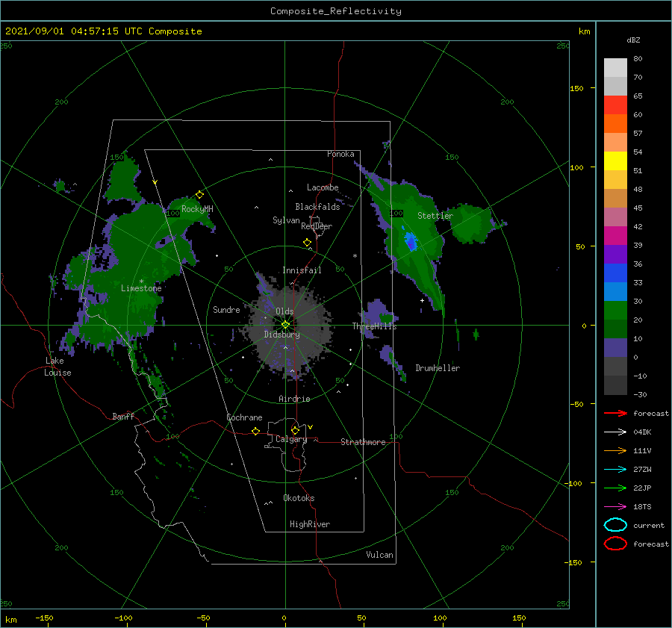Click the Innisfail label
672x628 pixels.
pos(302,270)
